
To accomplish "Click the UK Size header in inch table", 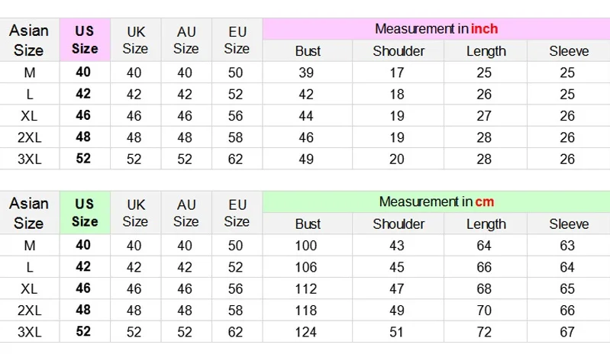I will click(135, 40).
